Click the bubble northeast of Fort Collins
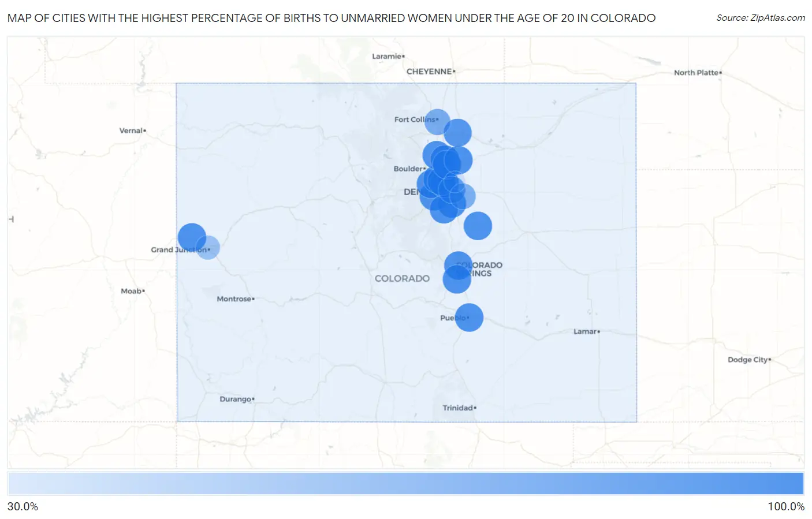Image resolution: width=812 pixels, height=519 pixels. click(x=457, y=133)
